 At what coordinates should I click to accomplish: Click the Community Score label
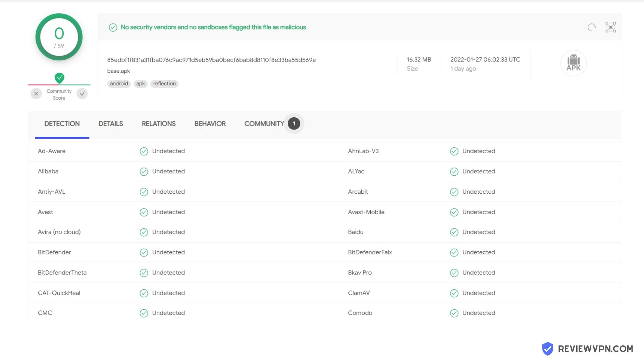(x=59, y=95)
